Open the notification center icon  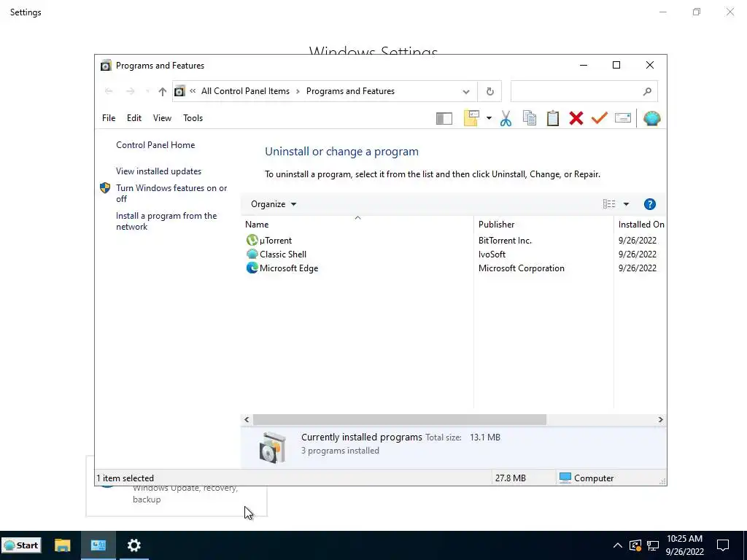pos(723,545)
